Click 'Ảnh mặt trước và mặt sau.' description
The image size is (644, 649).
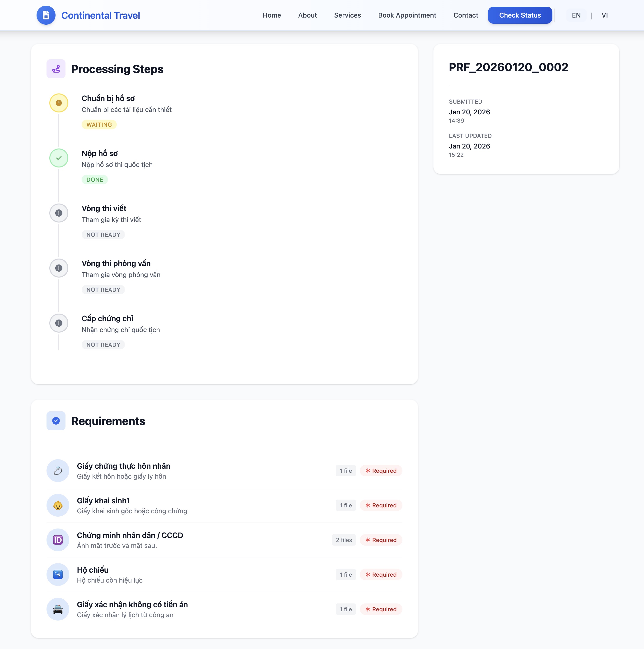[x=117, y=546]
